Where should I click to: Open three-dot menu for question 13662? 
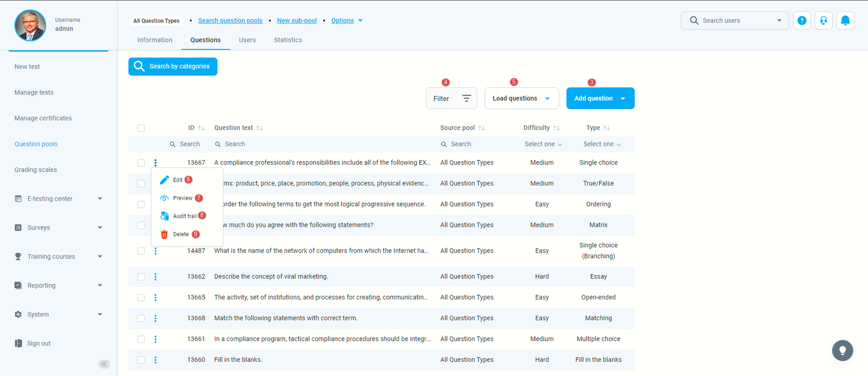(x=156, y=277)
